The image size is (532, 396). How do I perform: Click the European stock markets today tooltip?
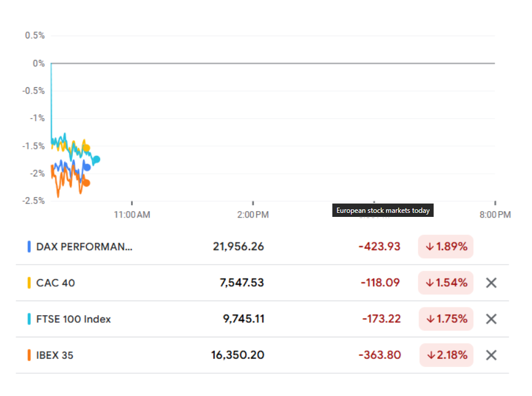[383, 211]
